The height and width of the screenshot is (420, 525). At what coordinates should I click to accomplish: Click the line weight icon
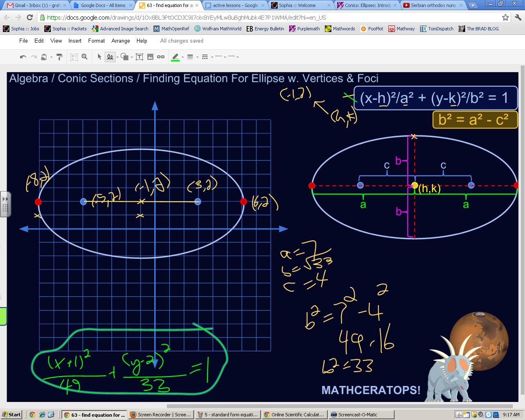190,57
